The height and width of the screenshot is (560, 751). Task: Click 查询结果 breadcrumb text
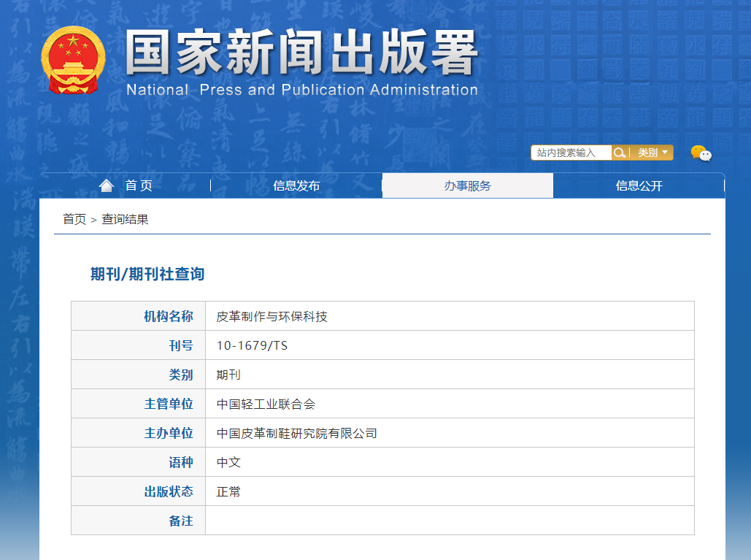(125, 220)
